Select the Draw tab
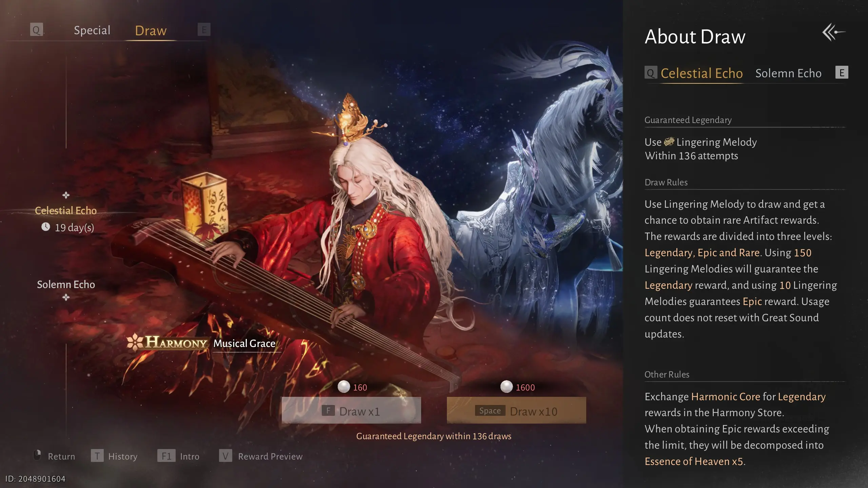The width and height of the screenshot is (868, 488). [x=151, y=30]
